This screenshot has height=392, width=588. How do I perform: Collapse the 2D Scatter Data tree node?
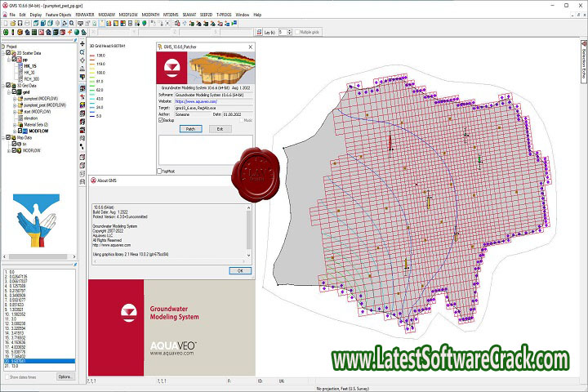tap(3, 55)
